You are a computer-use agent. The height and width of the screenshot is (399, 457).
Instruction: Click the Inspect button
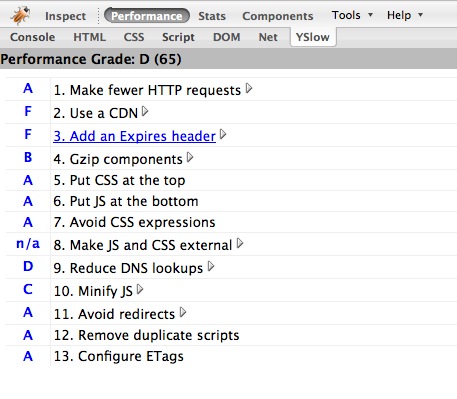click(66, 16)
